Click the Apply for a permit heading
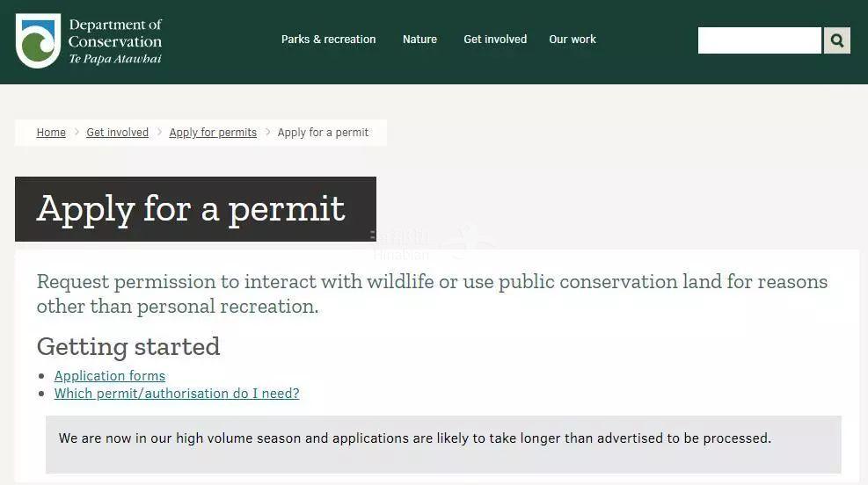 pyautogui.click(x=191, y=209)
